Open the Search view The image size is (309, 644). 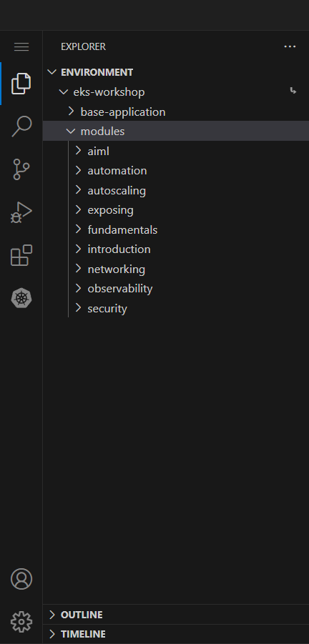(21, 126)
